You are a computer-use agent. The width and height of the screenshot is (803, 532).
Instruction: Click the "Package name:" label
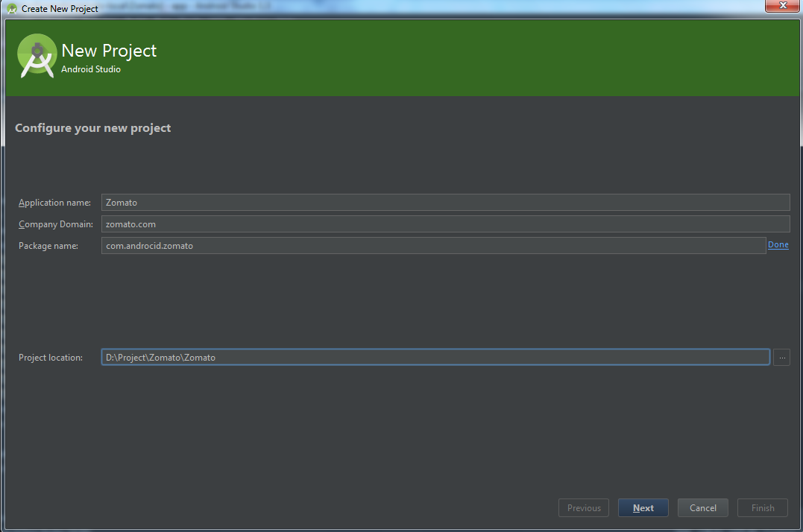click(48, 246)
